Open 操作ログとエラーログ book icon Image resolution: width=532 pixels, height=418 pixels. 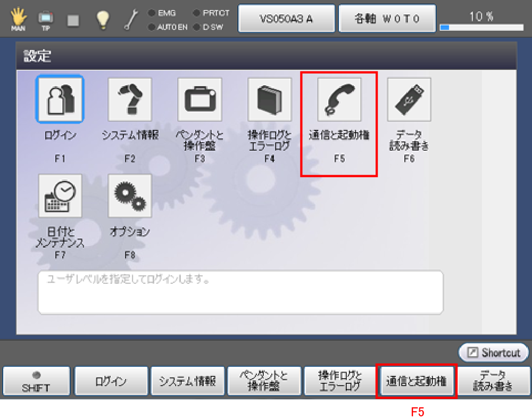(x=270, y=99)
